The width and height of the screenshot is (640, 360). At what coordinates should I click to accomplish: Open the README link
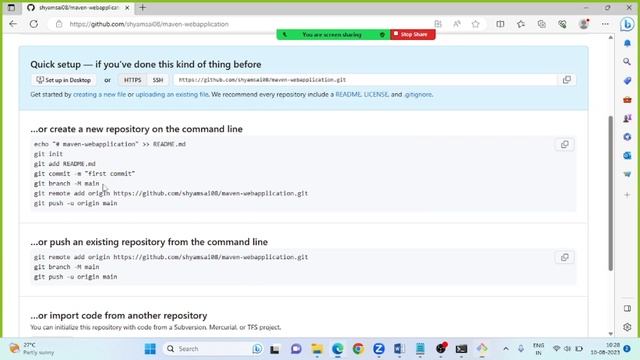pyautogui.click(x=348, y=94)
